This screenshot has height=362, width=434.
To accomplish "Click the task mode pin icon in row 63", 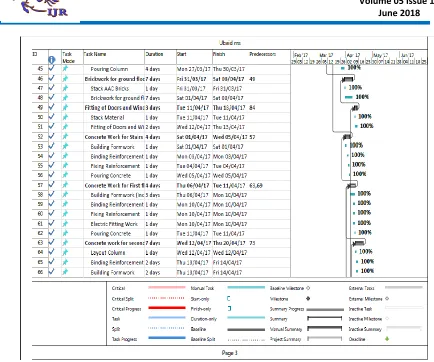I will click(x=65, y=243).
